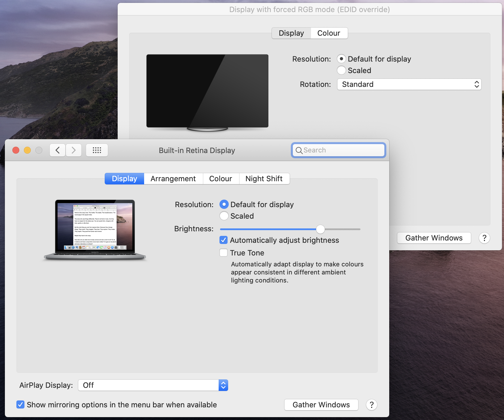Open the Rotation Standard dropdown
The image size is (504, 420).
(x=409, y=84)
